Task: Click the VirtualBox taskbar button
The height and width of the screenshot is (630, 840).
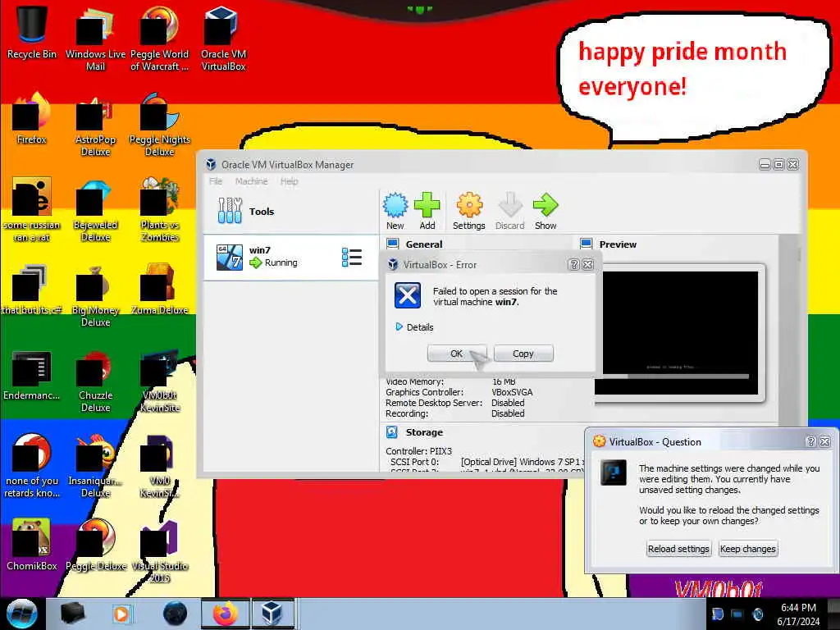Action: coord(272,614)
